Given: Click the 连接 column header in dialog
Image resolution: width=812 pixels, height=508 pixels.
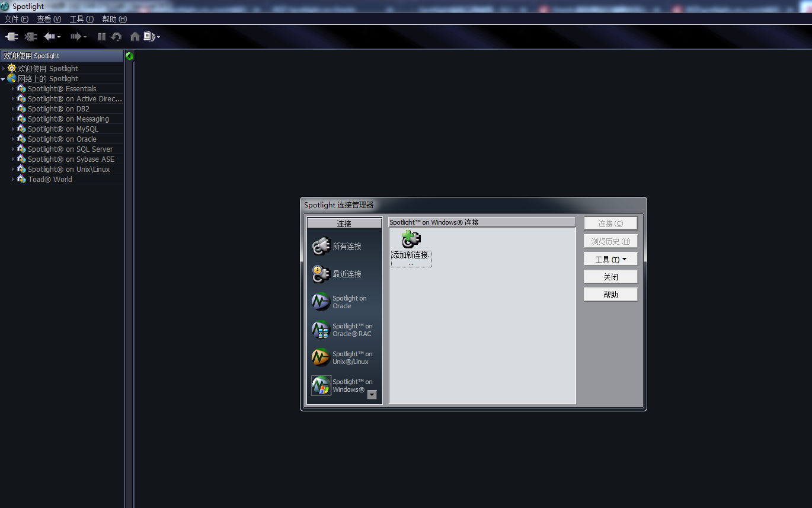Looking at the screenshot, I should [344, 223].
